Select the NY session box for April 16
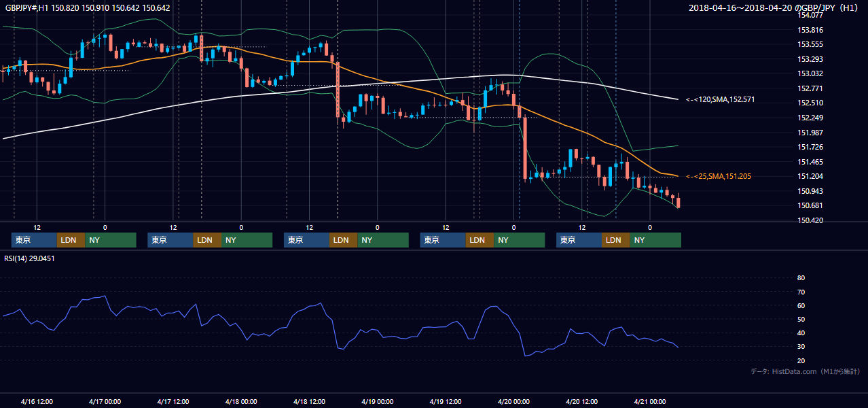This screenshot has width=868, height=408. (111, 240)
